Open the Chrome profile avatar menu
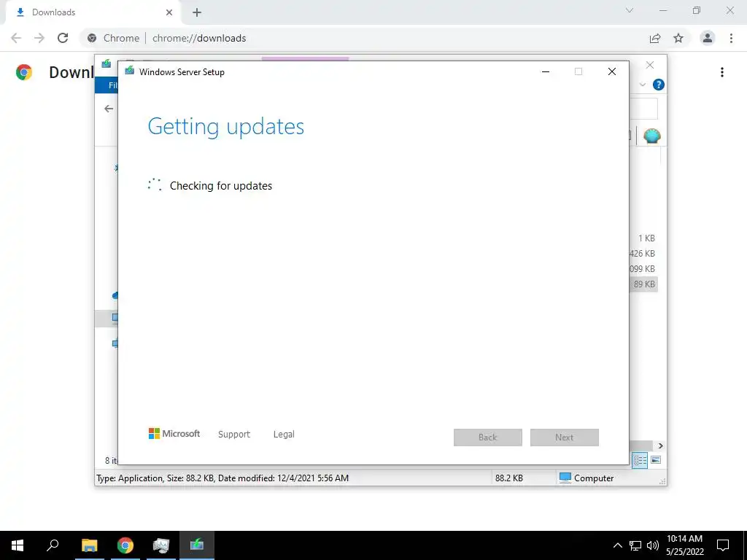Image resolution: width=747 pixels, height=560 pixels. pos(708,38)
